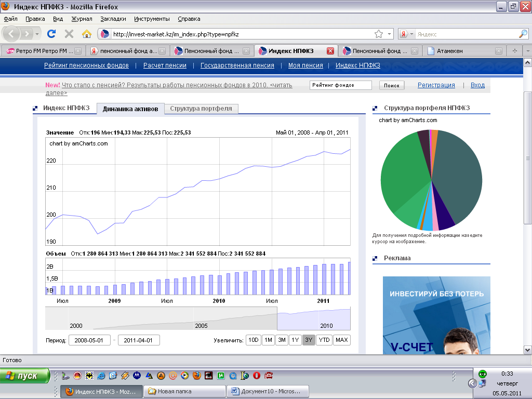
Task: Bookmark this page with the star icon
Action: (379, 34)
